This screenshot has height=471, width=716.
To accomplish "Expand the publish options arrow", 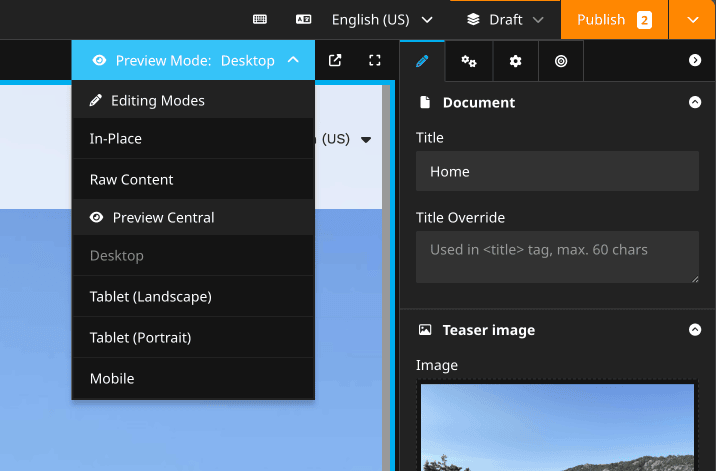I will pyautogui.click(x=693, y=20).
